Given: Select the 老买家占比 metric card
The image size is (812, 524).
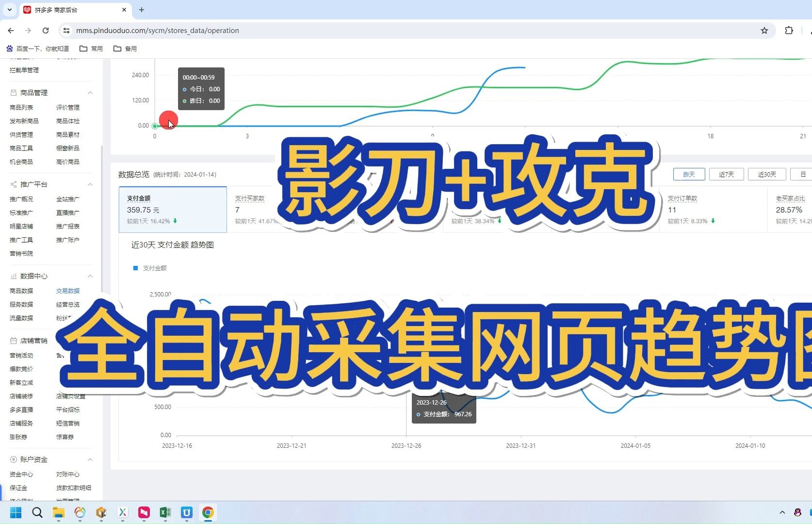Looking at the screenshot, I should point(790,210).
